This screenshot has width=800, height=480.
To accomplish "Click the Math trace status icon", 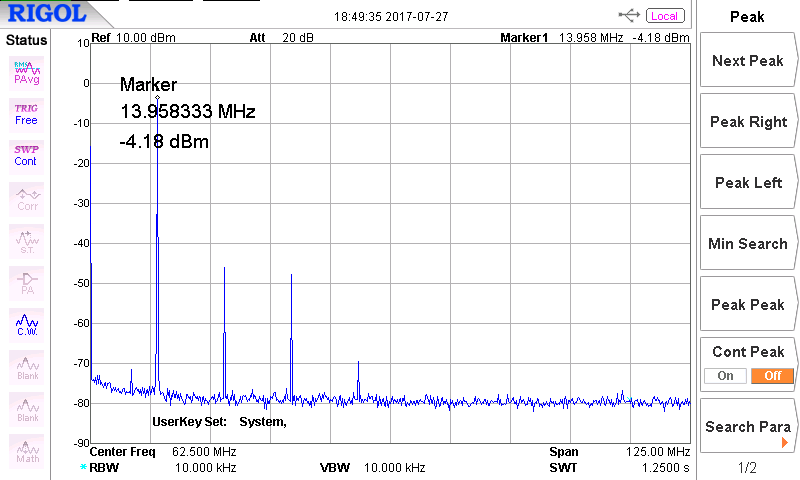I will tap(27, 451).
